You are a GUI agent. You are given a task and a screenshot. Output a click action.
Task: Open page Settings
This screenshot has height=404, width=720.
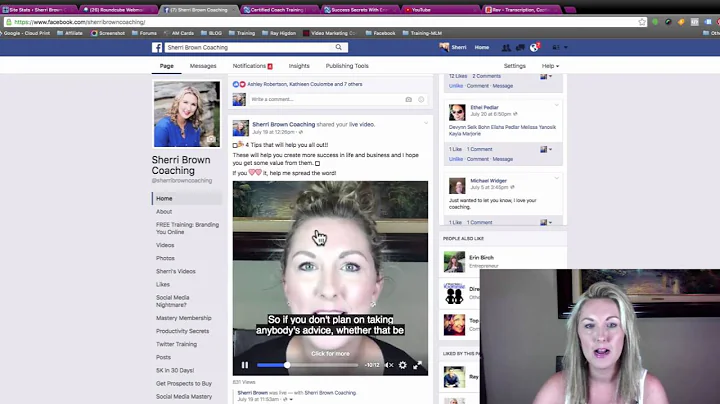[x=514, y=66]
